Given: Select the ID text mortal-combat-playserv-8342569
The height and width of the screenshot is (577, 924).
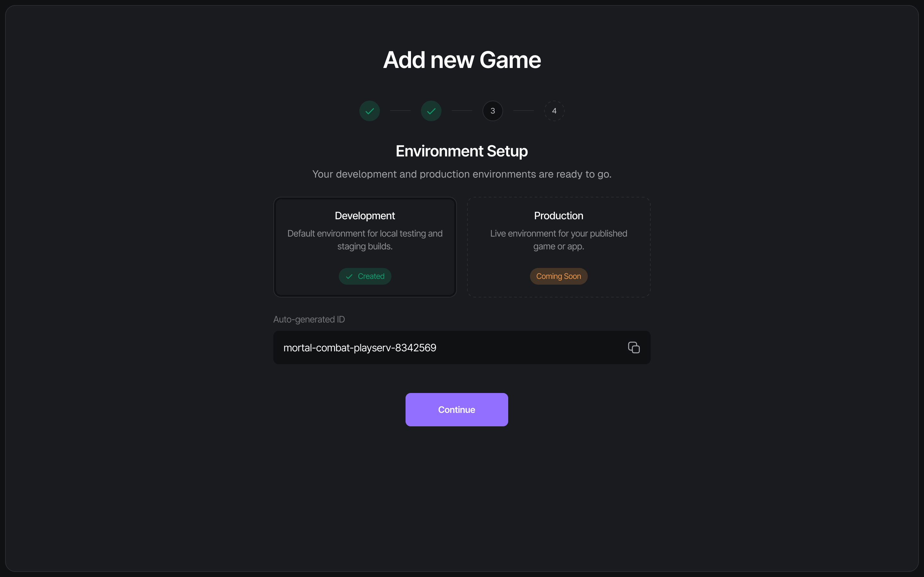Looking at the screenshot, I should 360,347.
